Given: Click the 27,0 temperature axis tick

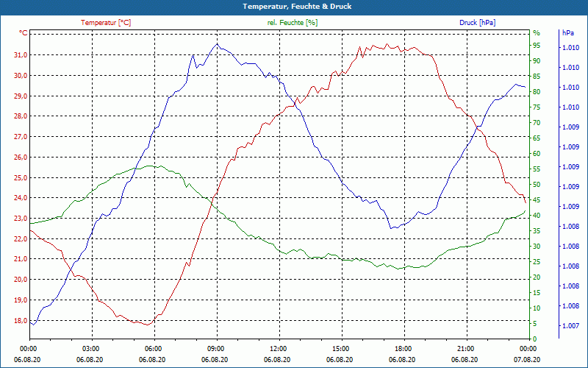Looking at the screenshot, I should [x=21, y=137].
